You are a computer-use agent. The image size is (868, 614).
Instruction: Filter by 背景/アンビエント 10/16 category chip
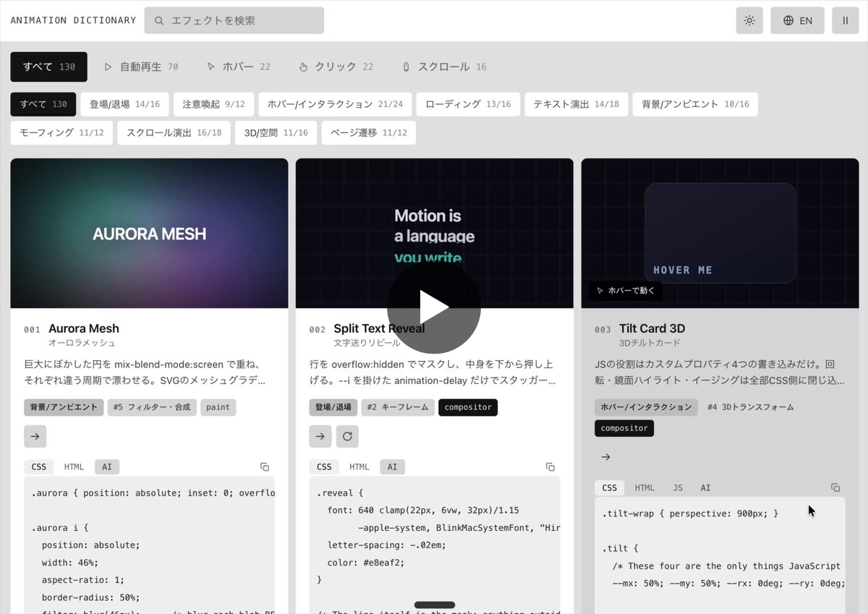[x=695, y=104]
